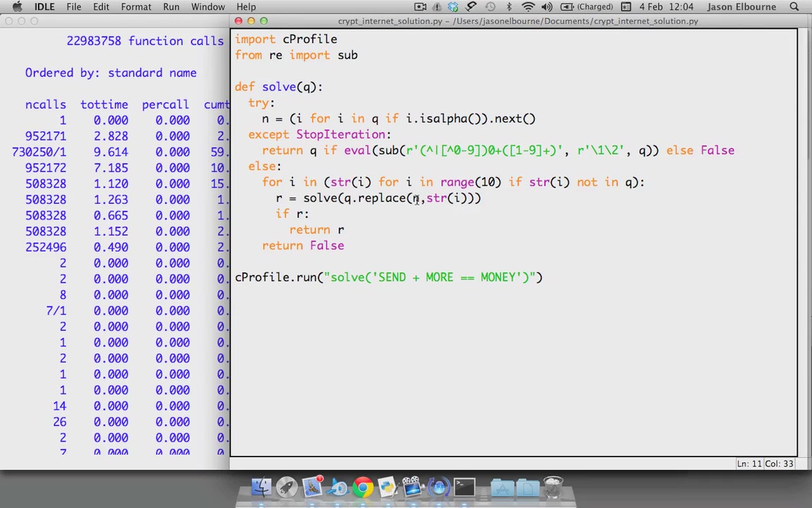The width and height of the screenshot is (812, 508).
Task: Click the crypt_internet_solution.py window title bar
Action: point(518,21)
